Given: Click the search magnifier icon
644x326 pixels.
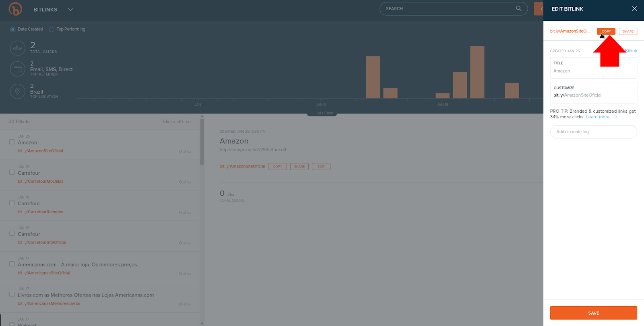Looking at the screenshot, I should point(518,8).
